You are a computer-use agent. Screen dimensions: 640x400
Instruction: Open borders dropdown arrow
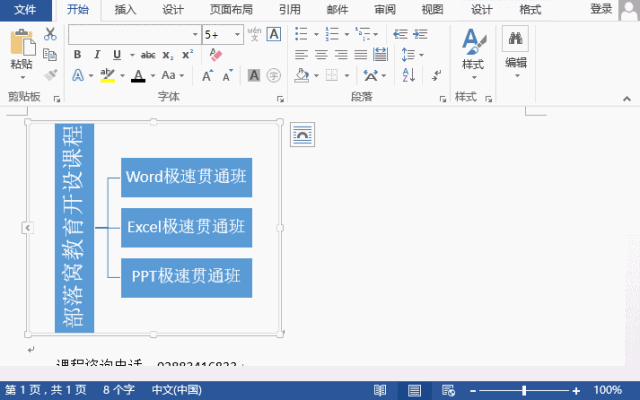tap(347, 76)
